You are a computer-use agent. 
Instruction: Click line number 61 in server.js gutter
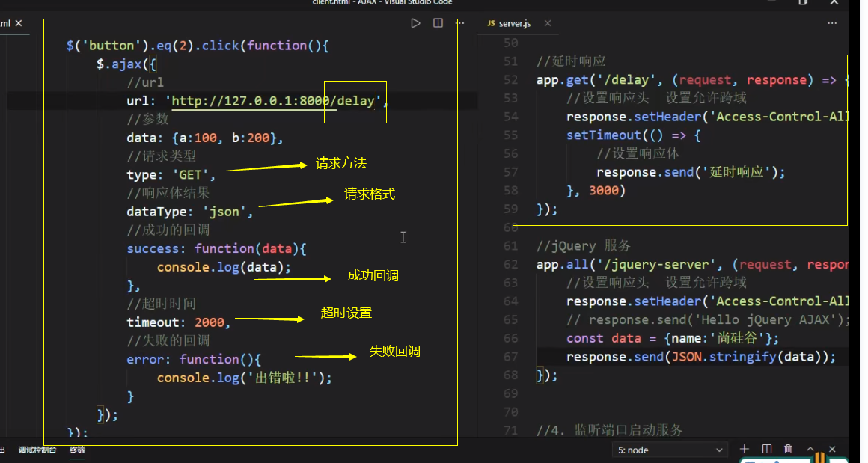(x=511, y=245)
